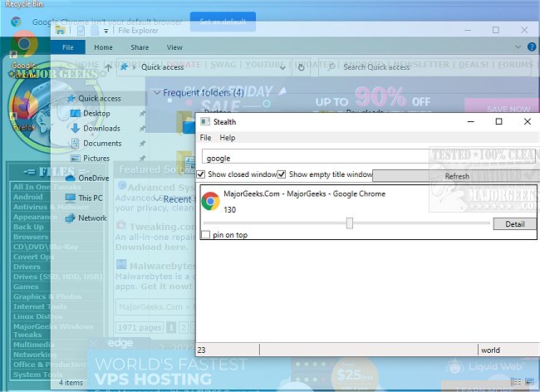
Task: Click the 130 opacity value
Action: pos(229,209)
